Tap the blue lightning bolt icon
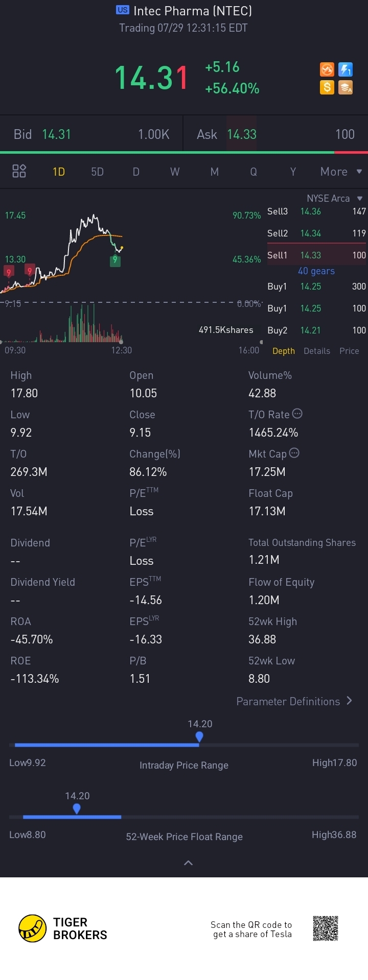This screenshot has width=368, height=980. 346,69
